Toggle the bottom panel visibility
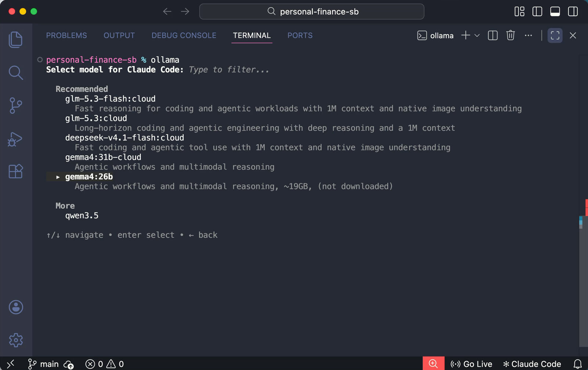Viewport: 588px width, 370px height. pos(555,11)
